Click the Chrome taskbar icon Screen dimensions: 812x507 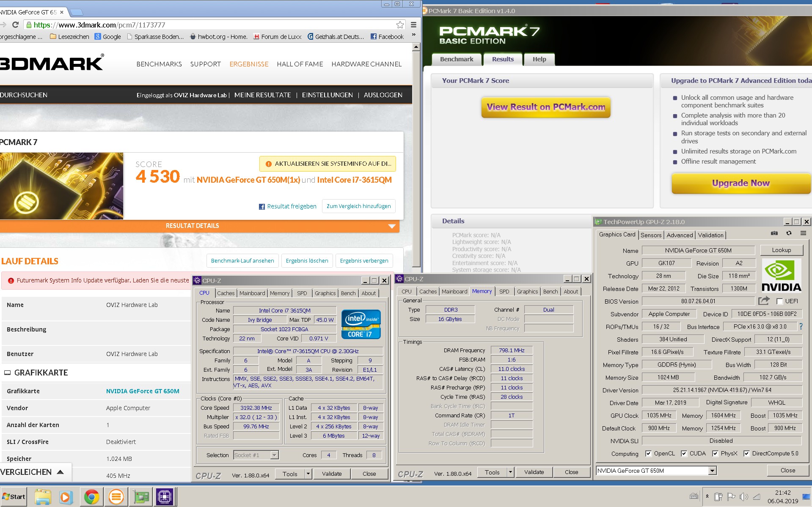click(x=91, y=497)
